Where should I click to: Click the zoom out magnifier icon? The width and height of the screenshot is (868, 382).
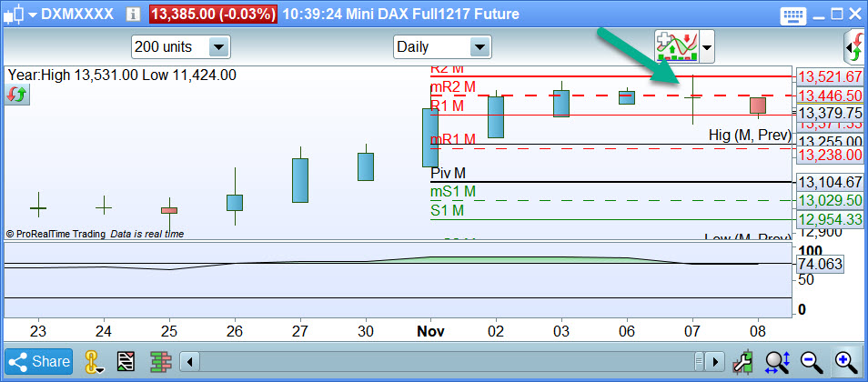811,362
